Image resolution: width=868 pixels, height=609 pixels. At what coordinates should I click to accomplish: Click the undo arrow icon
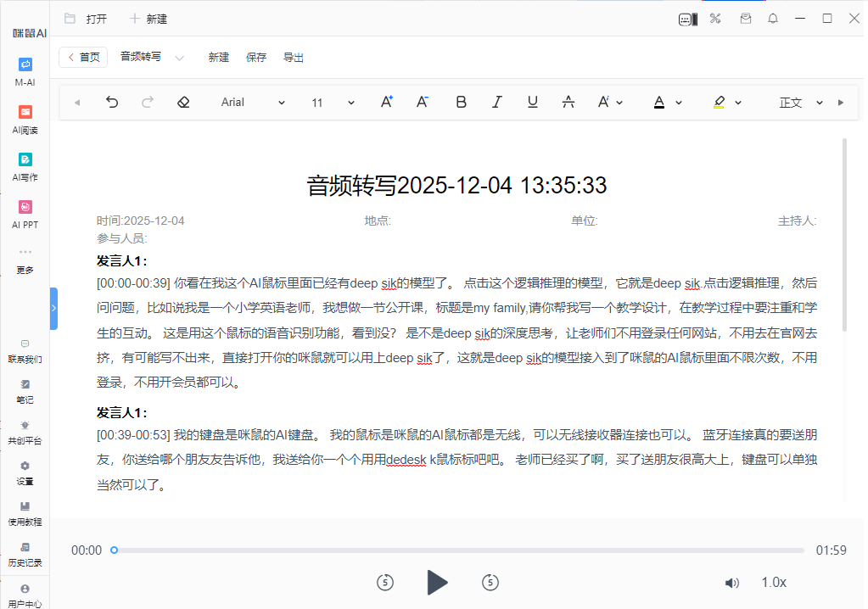(x=112, y=103)
